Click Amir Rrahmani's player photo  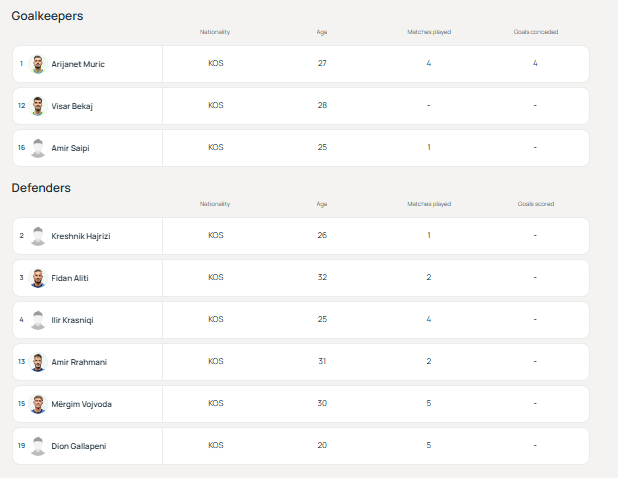point(38,362)
